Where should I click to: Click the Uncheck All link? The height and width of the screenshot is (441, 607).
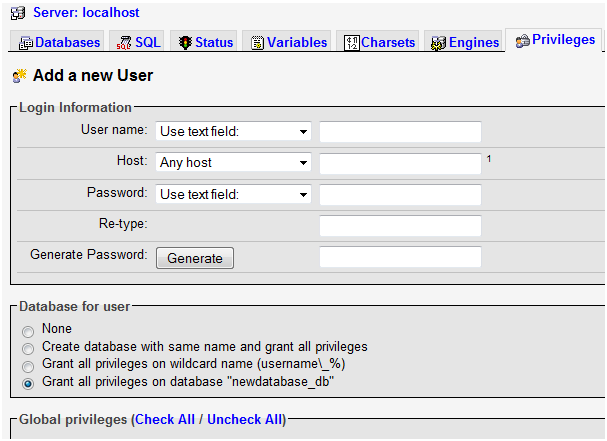245,420
